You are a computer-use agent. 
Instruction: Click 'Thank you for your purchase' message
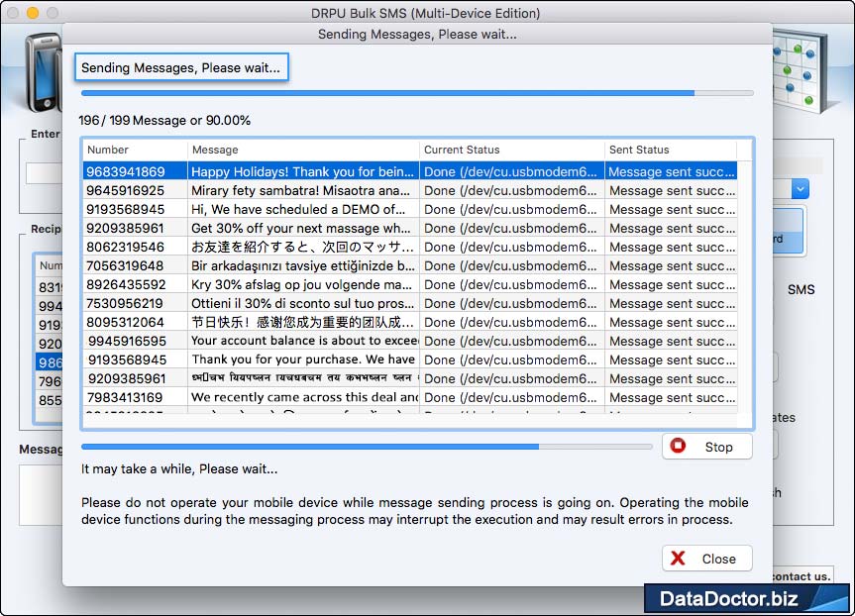point(303,359)
